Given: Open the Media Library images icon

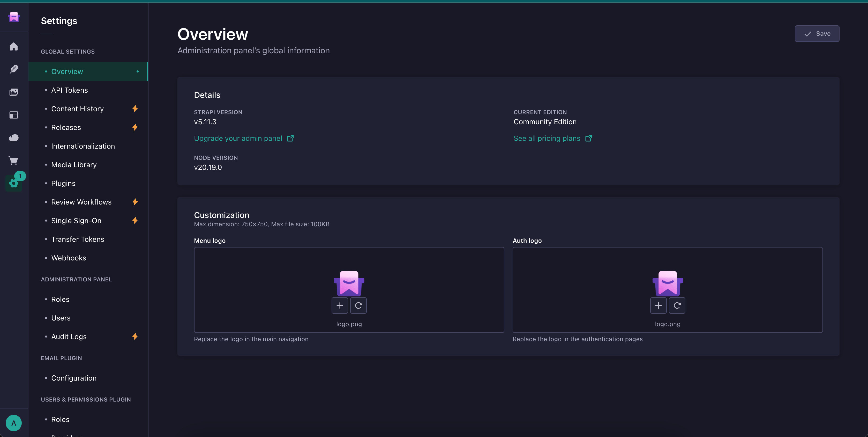Looking at the screenshot, I should click(14, 92).
